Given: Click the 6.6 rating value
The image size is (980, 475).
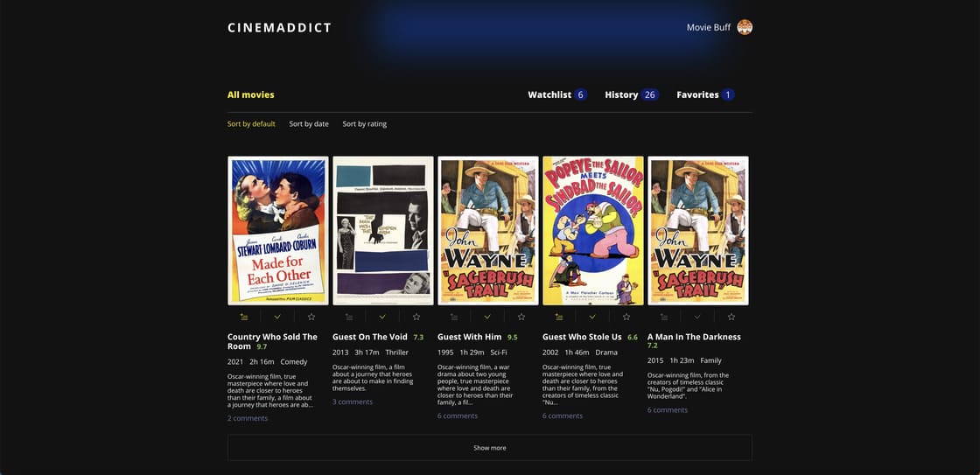Looking at the screenshot, I should (x=633, y=338).
